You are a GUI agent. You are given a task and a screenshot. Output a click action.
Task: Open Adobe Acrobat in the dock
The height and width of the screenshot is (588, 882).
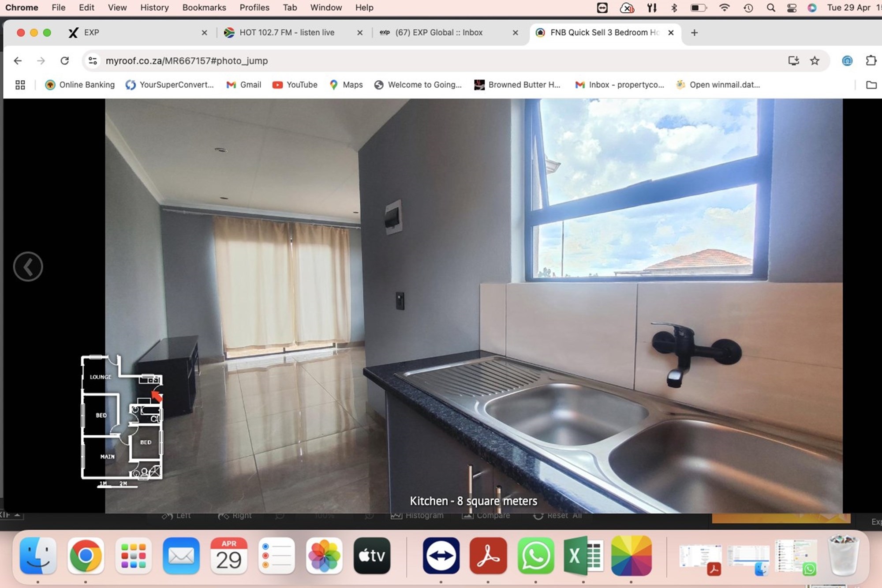(488, 556)
